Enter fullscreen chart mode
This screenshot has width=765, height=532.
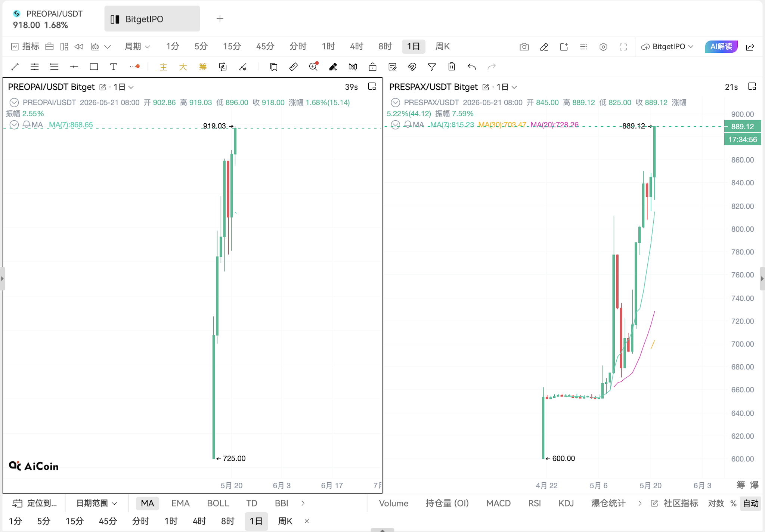[x=623, y=47]
